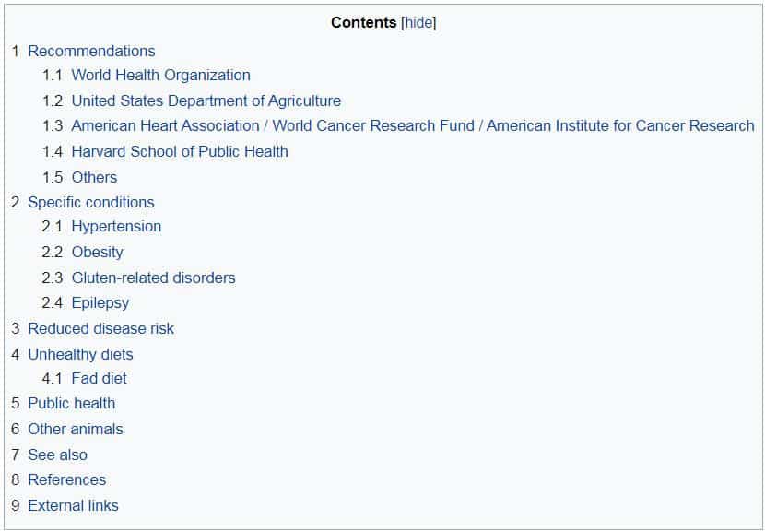Open the Others subsection link
765x532 pixels.
(x=94, y=177)
